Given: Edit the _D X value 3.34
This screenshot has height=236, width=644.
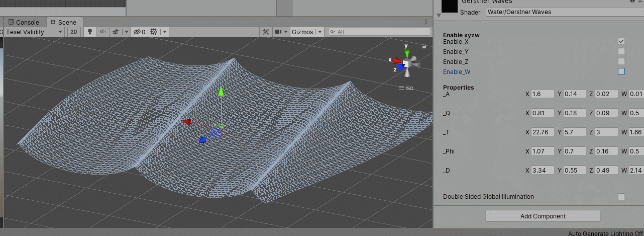Looking at the screenshot, I should (x=543, y=170).
